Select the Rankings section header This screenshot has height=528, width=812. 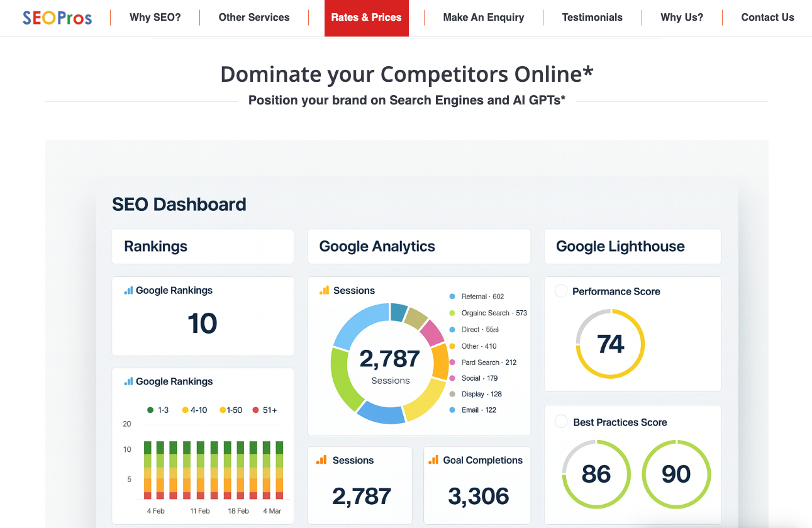(203, 247)
